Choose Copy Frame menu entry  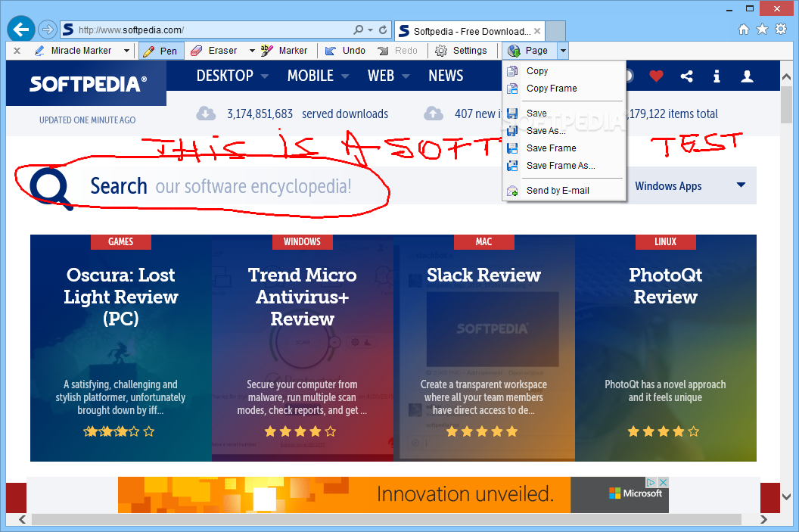[x=564, y=88]
